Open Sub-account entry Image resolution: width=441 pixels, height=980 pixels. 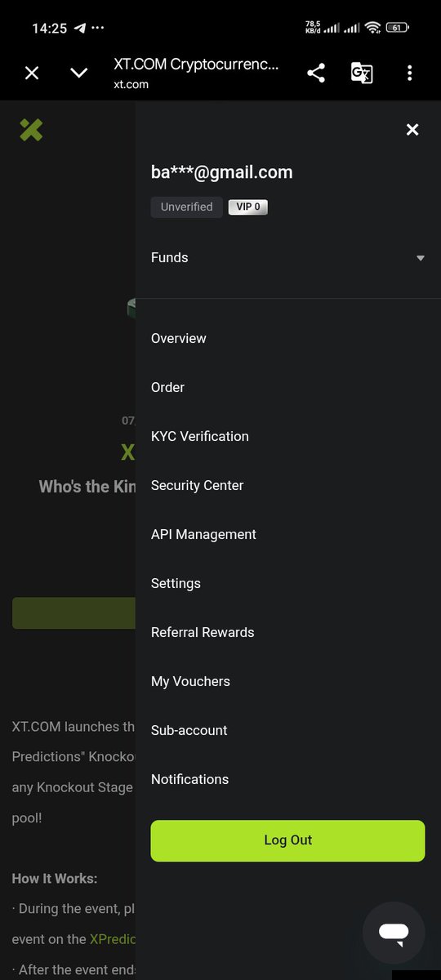pyautogui.click(x=189, y=730)
